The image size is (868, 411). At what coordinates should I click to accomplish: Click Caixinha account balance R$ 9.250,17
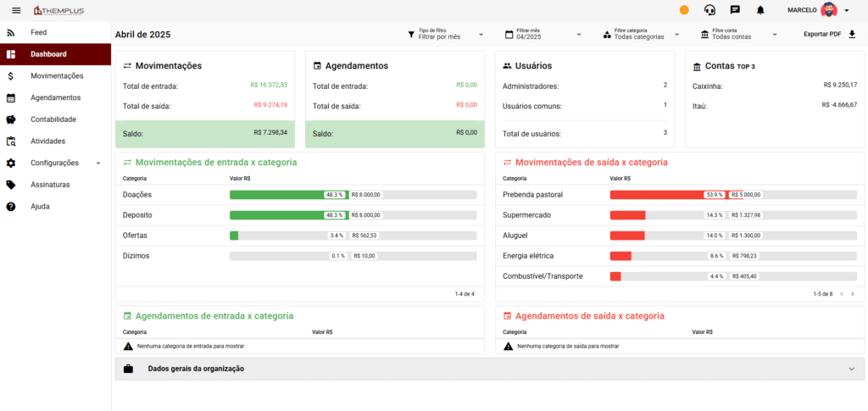point(840,86)
